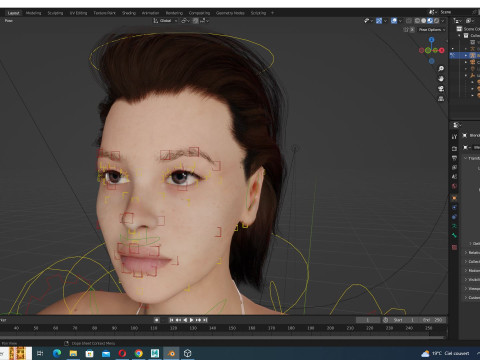
Task: Switch to Rendered viewport shading
Action: (436, 21)
